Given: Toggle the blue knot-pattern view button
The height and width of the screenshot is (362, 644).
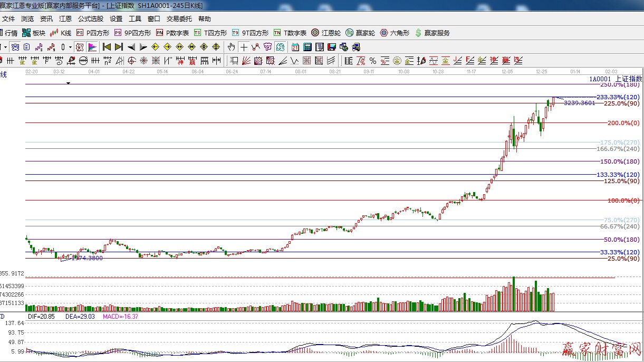Looking at the screenshot, I should tap(15, 47).
